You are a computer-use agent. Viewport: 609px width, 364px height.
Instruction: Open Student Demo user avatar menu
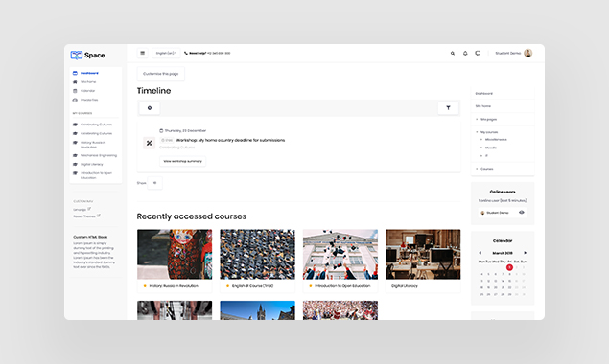click(x=527, y=54)
